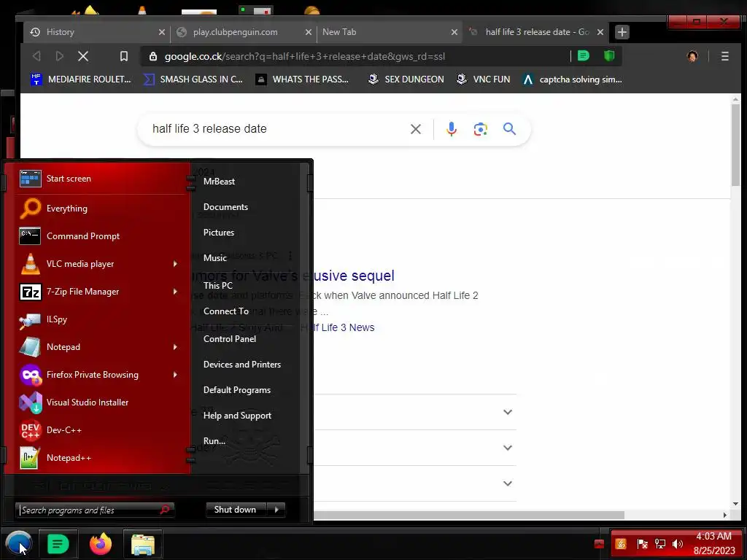This screenshot has height=560, width=747.
Task: Click the Shut down button
Action: tap(236, 510)
